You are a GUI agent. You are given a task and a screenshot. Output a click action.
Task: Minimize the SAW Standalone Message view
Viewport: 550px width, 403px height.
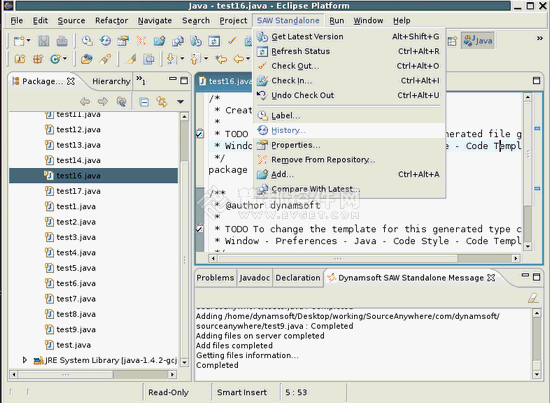click(525, 276)
